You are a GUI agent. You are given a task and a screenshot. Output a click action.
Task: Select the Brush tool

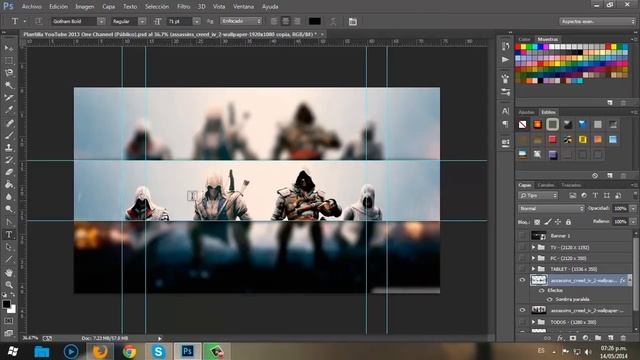(x=9, y=135)
